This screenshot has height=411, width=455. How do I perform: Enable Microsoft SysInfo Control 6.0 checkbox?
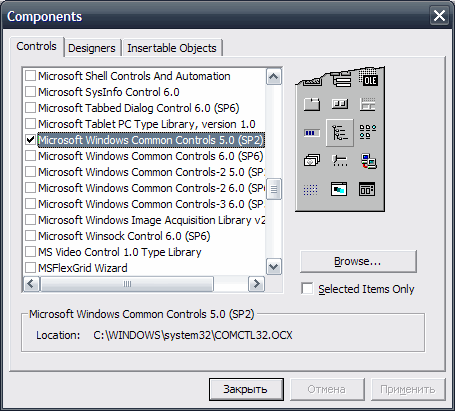click(30, 92)
